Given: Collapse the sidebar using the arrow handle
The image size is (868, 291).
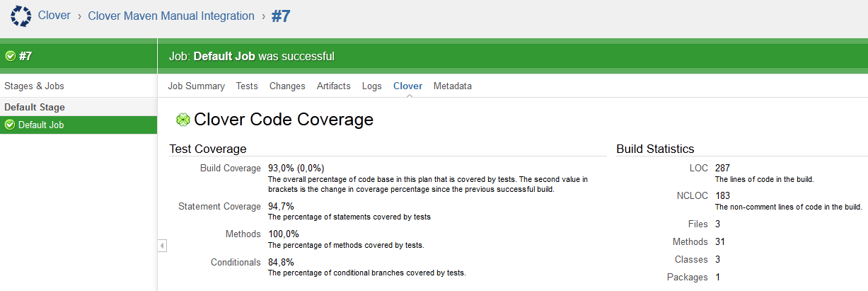Looking at the screenshot, I should (162, 246).
